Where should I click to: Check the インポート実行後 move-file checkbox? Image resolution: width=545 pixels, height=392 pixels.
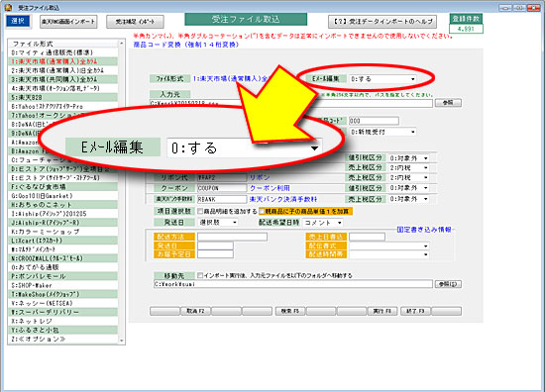click(x=200, y=275)
